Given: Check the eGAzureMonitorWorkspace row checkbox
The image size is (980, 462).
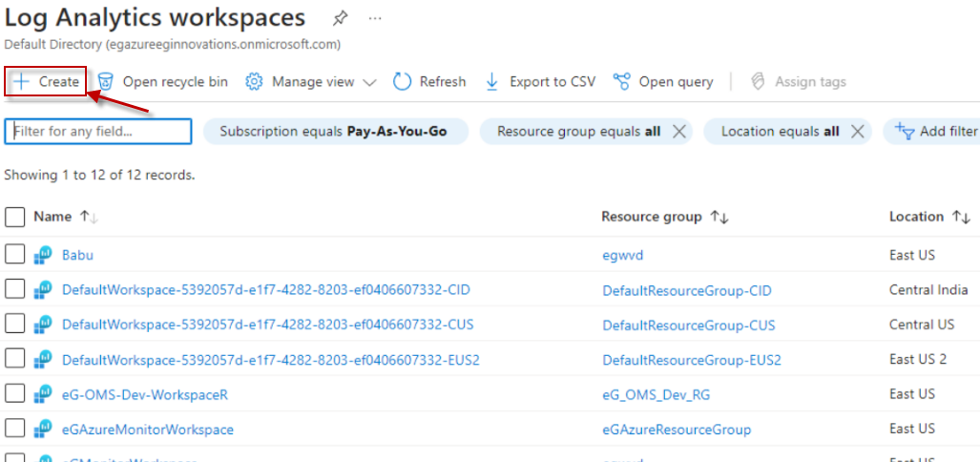Looking at the screenshot, I should [x=15, y=430].
